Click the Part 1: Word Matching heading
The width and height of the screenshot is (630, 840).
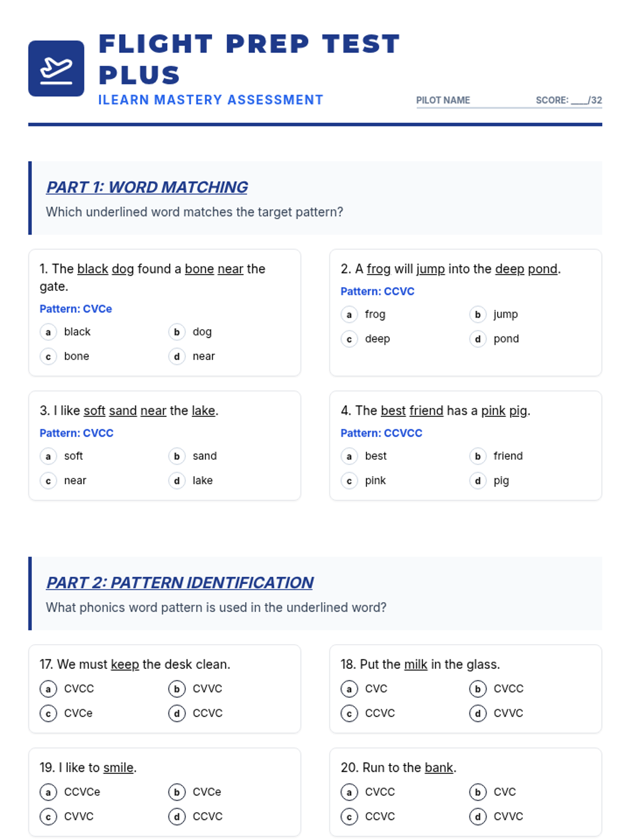pyautogui.click(x=147, y=187)
